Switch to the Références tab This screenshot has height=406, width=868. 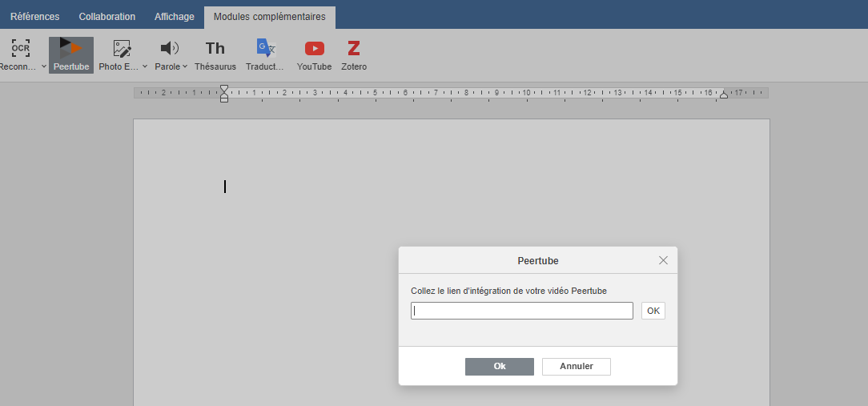tap(34, 17)
